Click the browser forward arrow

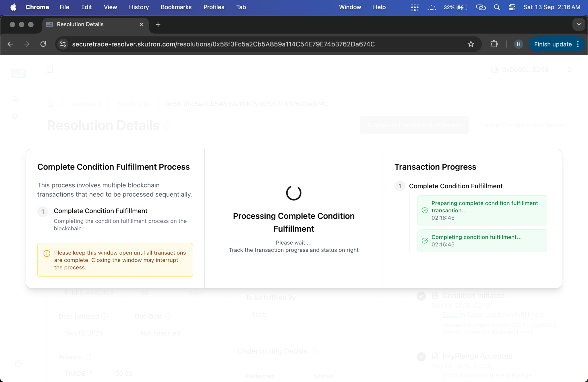[26, 44]
